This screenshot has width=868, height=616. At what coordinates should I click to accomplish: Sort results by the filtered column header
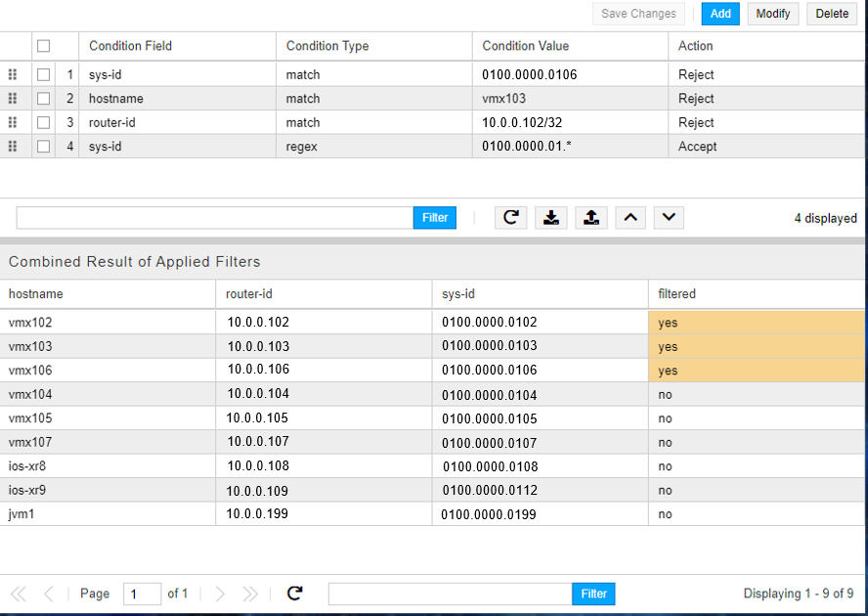(676, 293)
